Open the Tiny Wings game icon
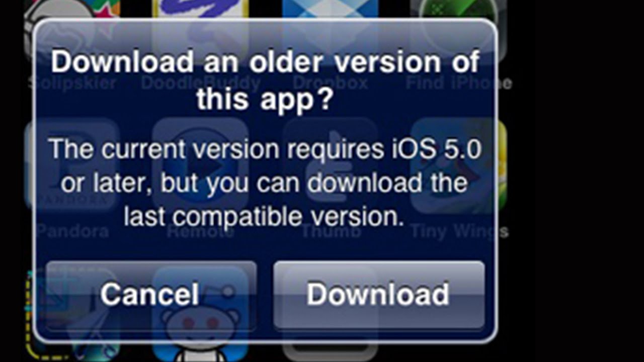 pos(459,166)
